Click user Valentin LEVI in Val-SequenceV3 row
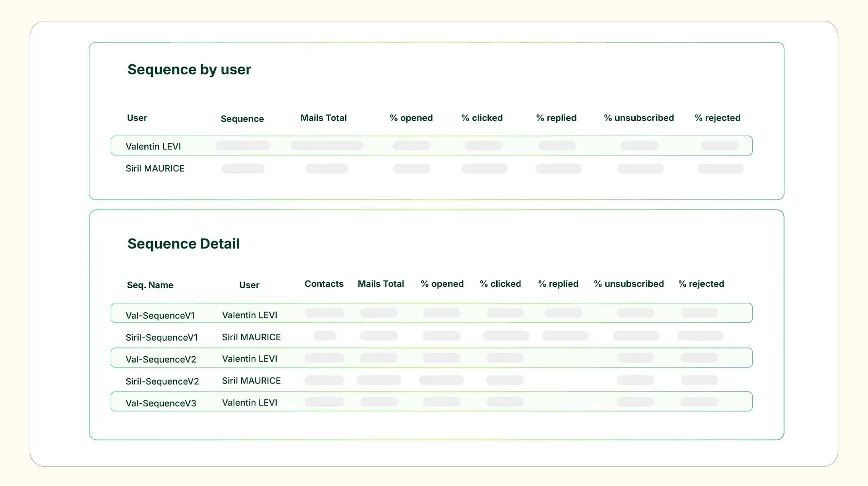This screenshot has height=486, width=868. click(x=249, y=402)
